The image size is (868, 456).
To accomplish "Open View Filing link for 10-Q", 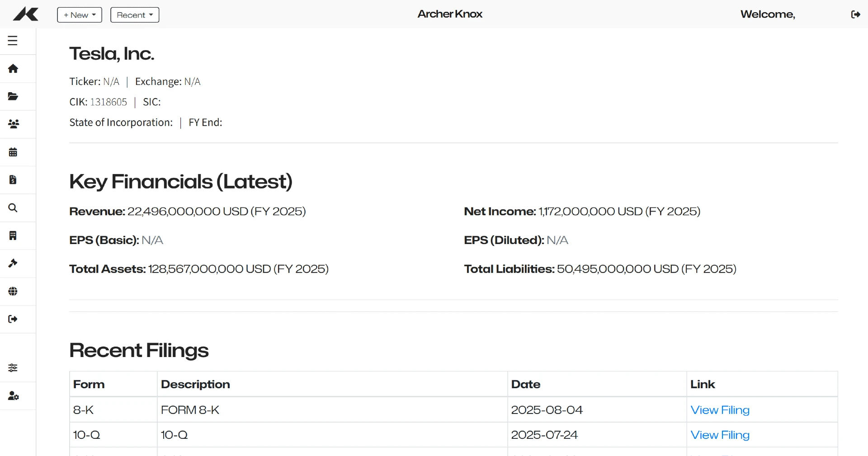I will click(720, 435).
